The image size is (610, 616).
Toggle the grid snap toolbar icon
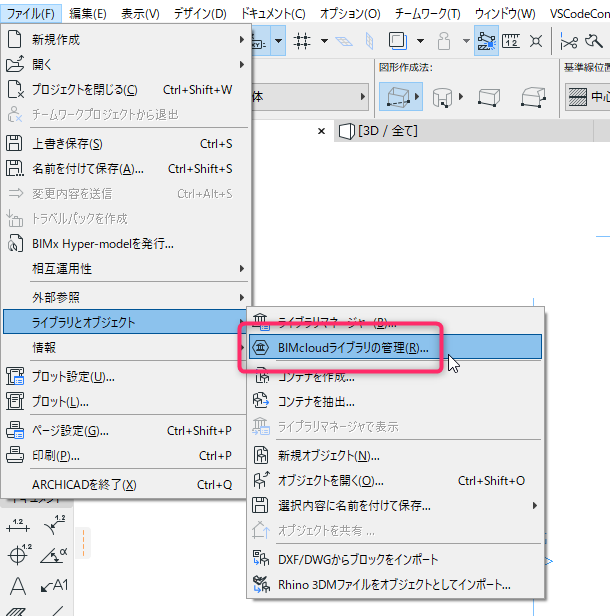pyautogui.click(x=302, y=40)
